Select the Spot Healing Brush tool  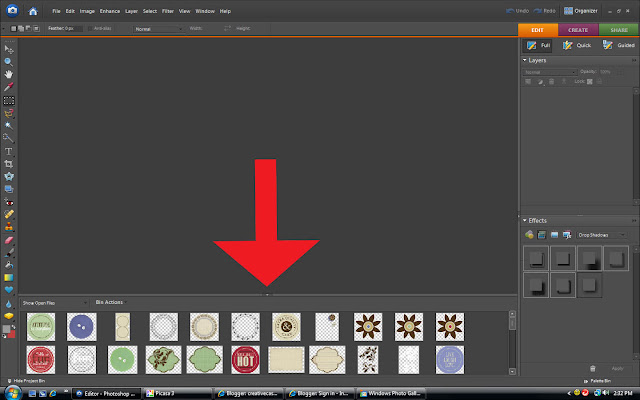9,214
